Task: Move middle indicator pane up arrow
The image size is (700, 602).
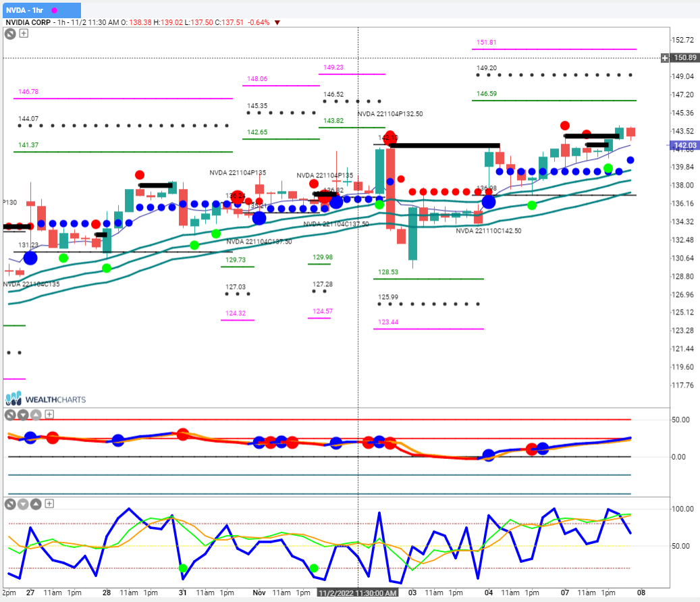Action: (x=36, y=415)
